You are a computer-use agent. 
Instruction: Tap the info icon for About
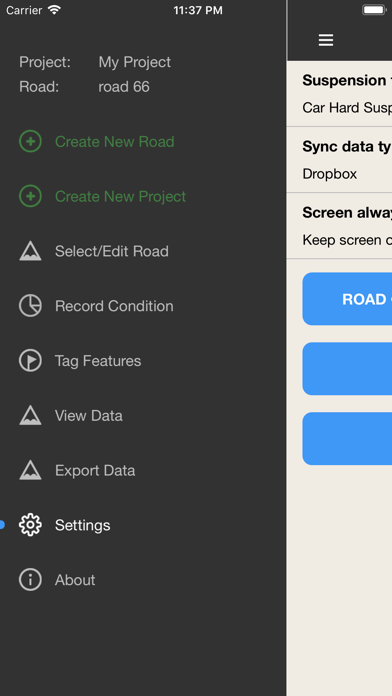coord(30,580)
